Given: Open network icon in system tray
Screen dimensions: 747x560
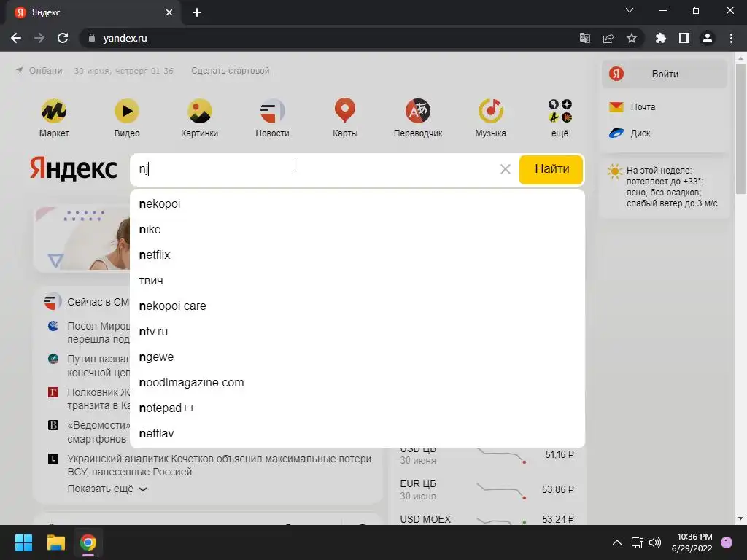Looking at the screenshot, I should 638,542.
